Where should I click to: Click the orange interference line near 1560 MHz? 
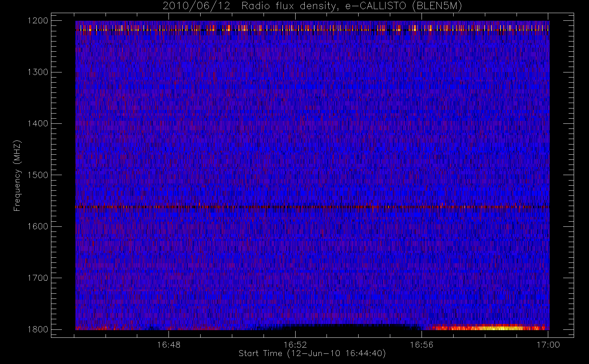pos(312,207)
